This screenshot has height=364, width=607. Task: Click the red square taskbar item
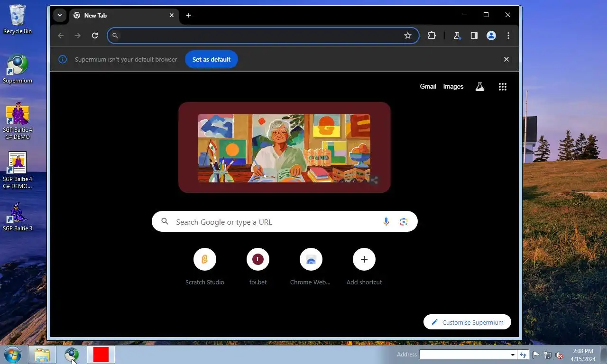101,355
